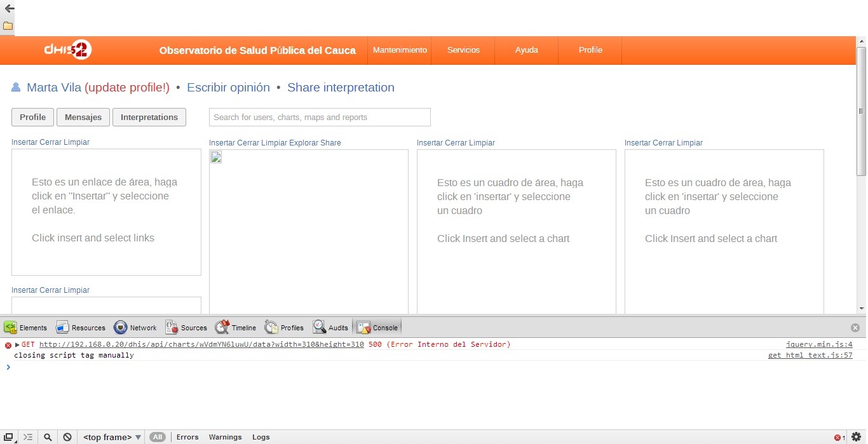Open the Elements panel in DevTools
868x444 pixels.
pyautogui.click(x=26, y=328)
